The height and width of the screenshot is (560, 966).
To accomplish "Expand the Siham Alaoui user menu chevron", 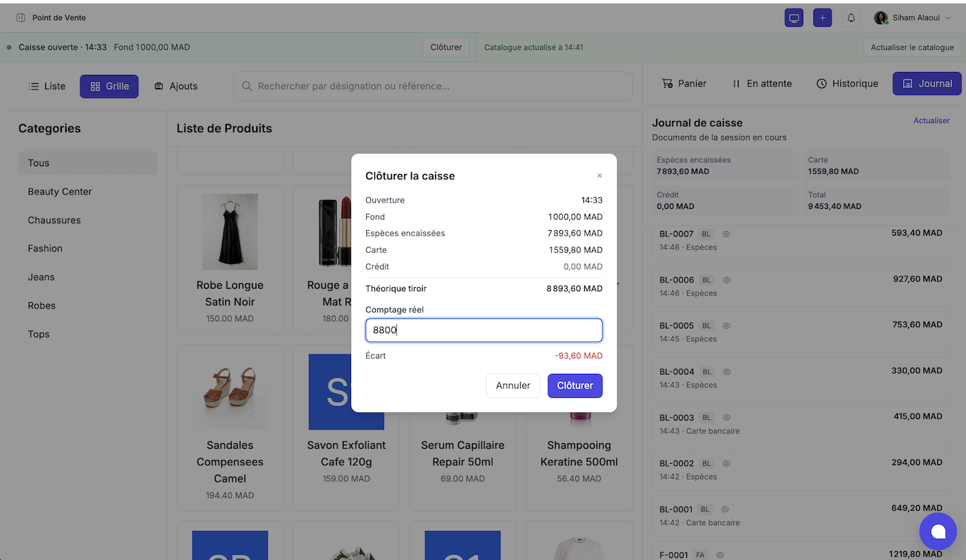I will [x=948, y=18].
